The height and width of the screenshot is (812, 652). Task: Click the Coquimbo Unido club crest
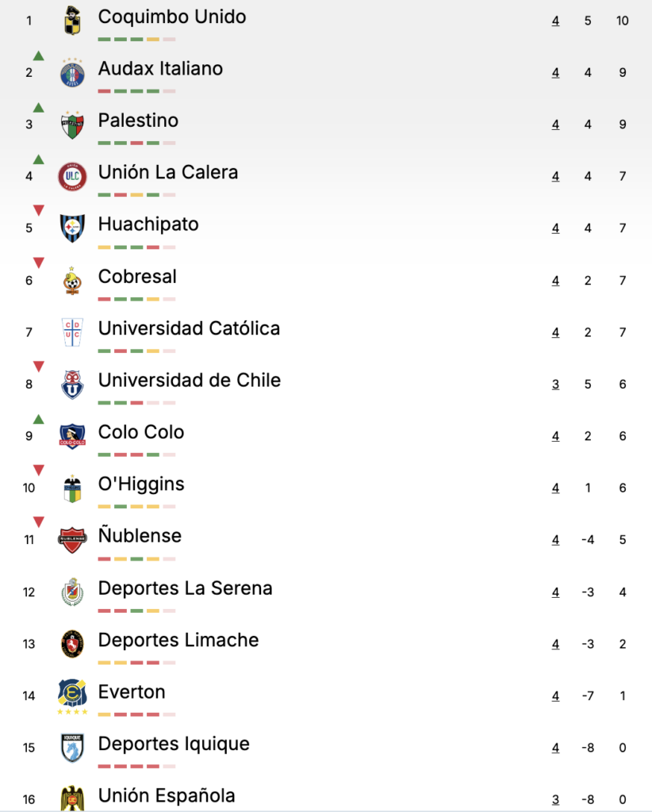tap(72, 20)
